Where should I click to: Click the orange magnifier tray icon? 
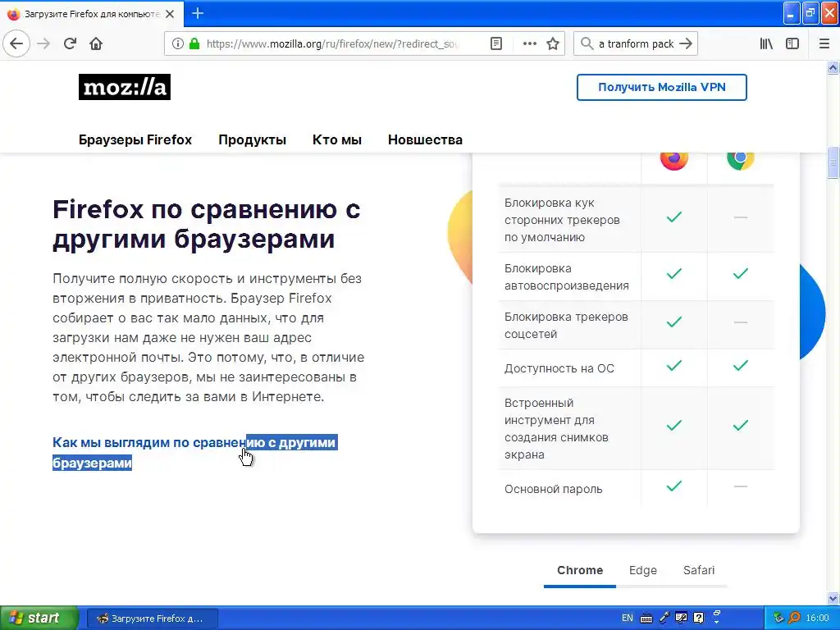pos(795,619)
